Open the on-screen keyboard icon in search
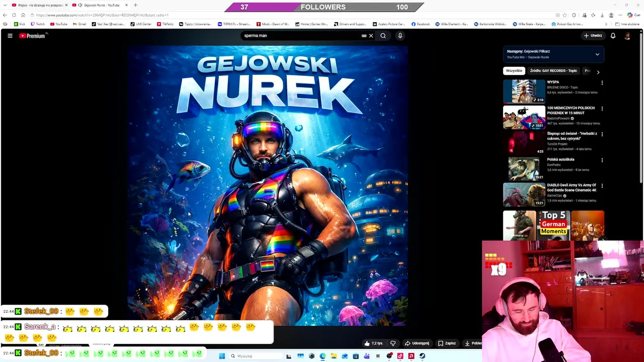 point(364,36)
